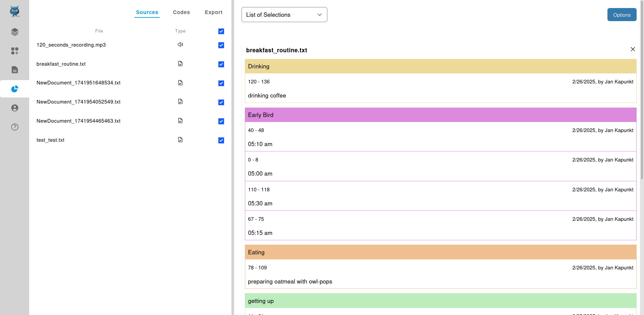
Task: Switch to the Codes tab
Action: click(181, 12)
